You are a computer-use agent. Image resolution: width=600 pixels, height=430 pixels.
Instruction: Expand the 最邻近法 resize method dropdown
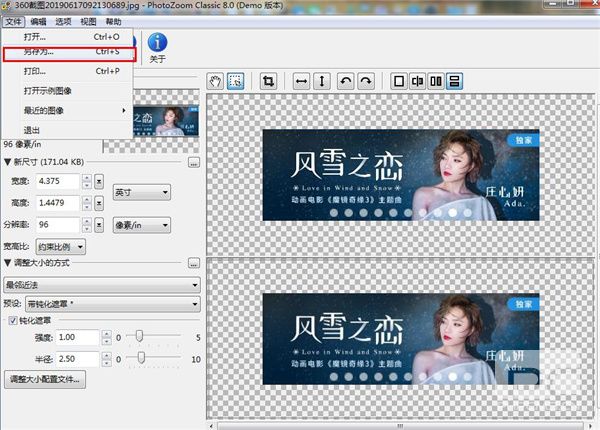(101, 285)
